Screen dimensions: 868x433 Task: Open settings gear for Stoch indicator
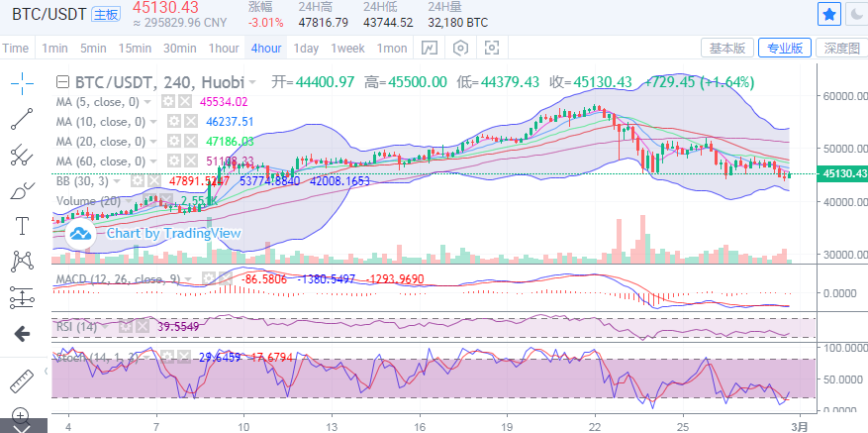tap(169, 358)
